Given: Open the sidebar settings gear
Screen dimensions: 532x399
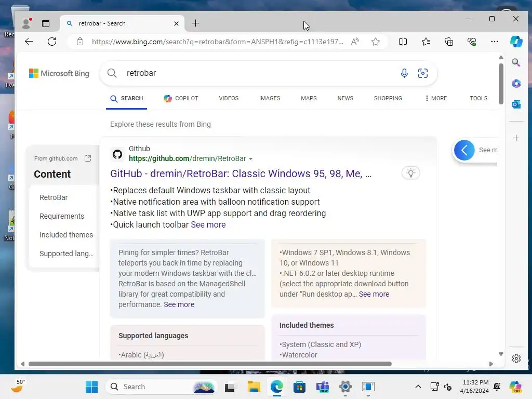Looking at the screenshot, I should coord(516,358).
